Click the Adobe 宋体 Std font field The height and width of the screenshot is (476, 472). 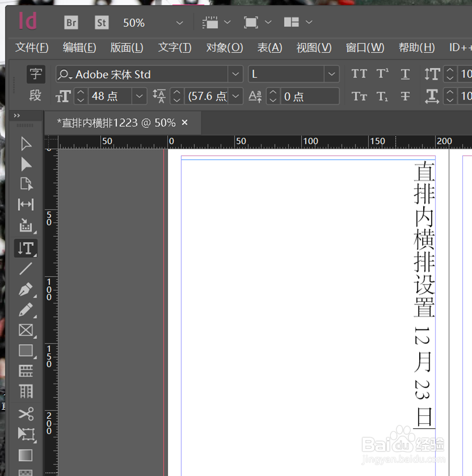(x=143, y=74)
